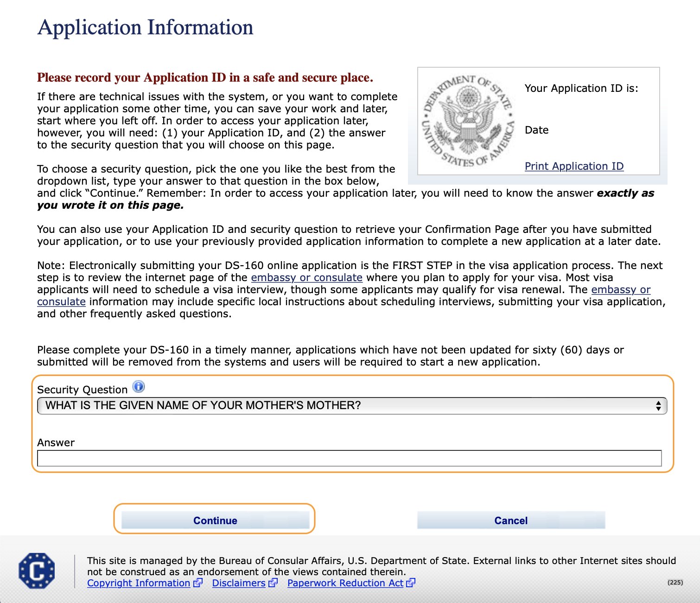The image size is (700, 603).
Task: Click external link icon after Disclaimers
Action: click(x=273, y=583)
